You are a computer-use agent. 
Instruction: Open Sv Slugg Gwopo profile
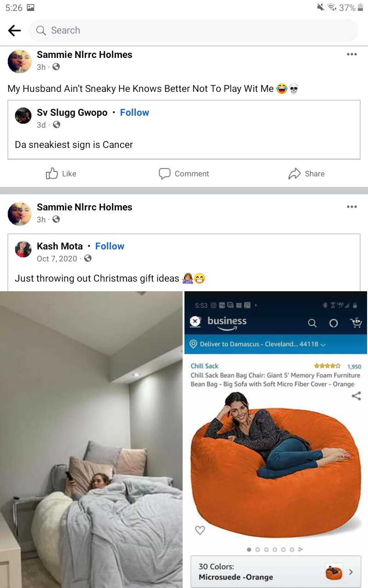pyautogui.click(x=72, y=113)
